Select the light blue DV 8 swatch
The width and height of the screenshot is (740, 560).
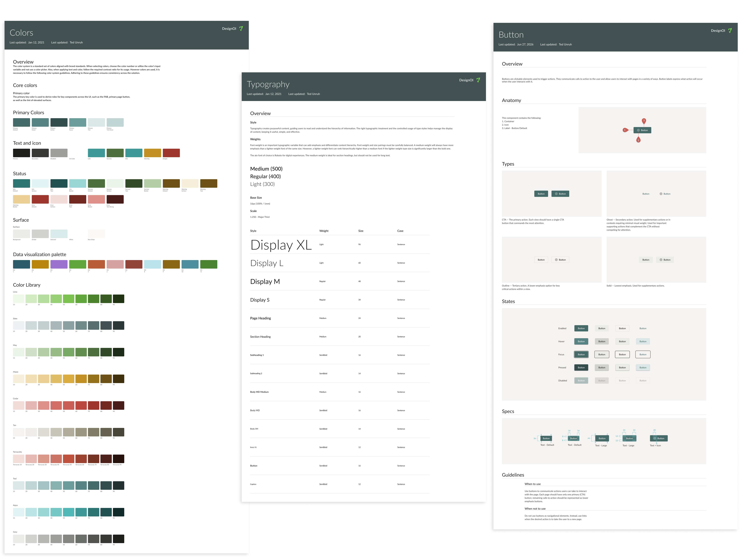click(x=152, y=264)
